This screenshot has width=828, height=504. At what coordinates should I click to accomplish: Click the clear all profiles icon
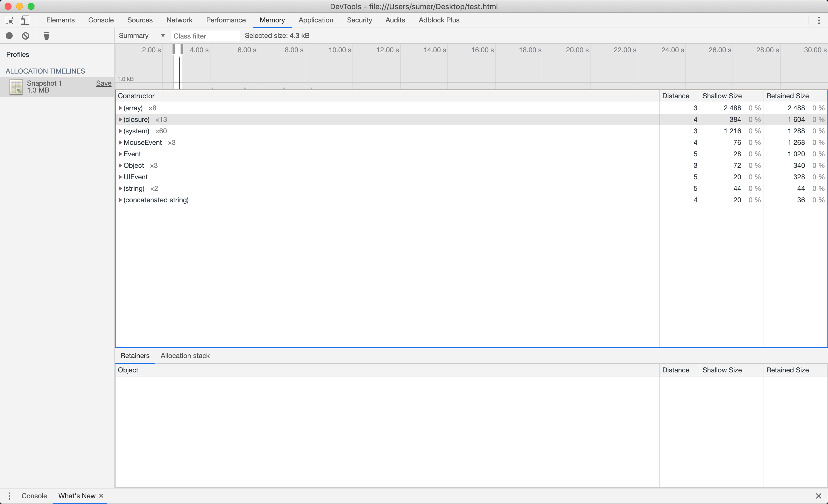pos(26,36)
